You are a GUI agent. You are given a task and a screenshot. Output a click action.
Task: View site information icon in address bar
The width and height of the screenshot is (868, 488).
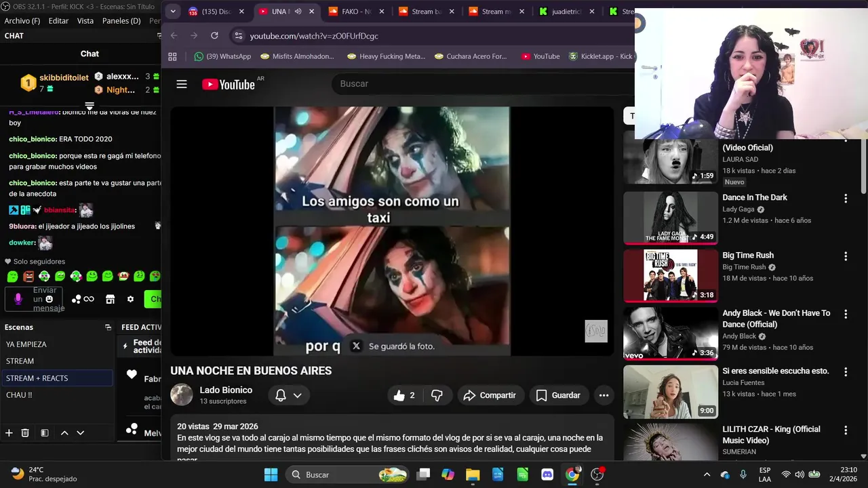(237, 35)
